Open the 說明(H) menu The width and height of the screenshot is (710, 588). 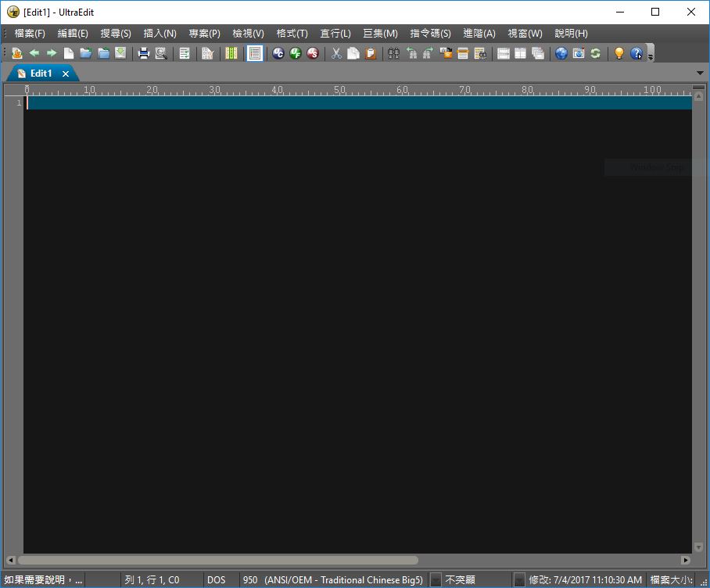(571, 34)
